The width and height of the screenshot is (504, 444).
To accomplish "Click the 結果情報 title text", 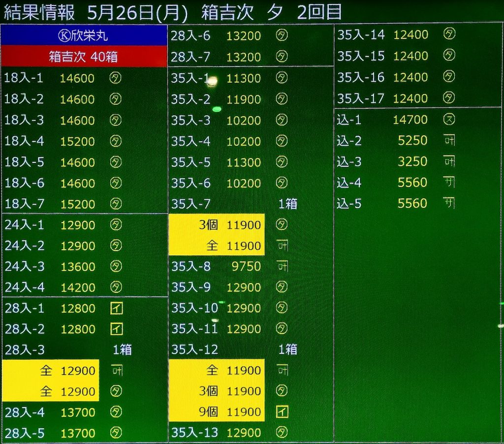I will [39, 12].
